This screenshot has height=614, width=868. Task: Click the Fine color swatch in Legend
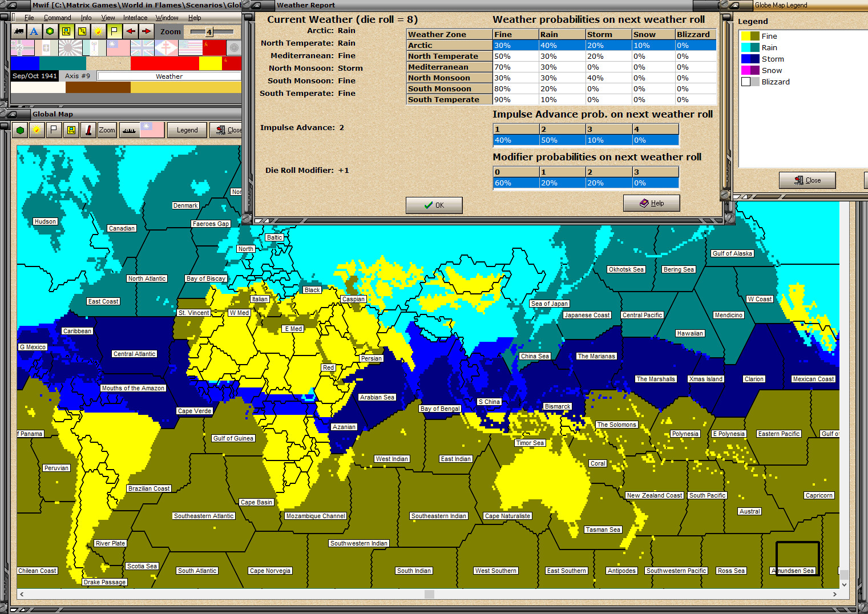pos(750,36)
